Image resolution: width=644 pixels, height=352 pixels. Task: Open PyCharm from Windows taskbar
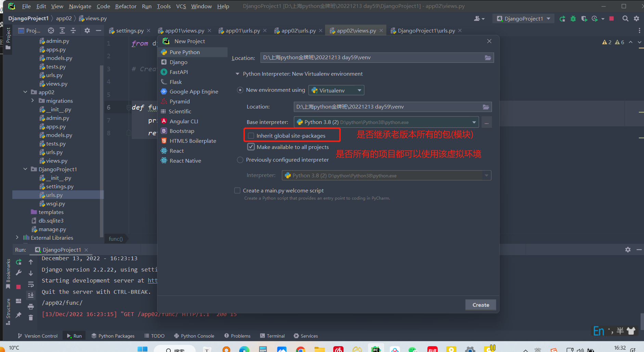pyautogui.click(x=376, y=349)
